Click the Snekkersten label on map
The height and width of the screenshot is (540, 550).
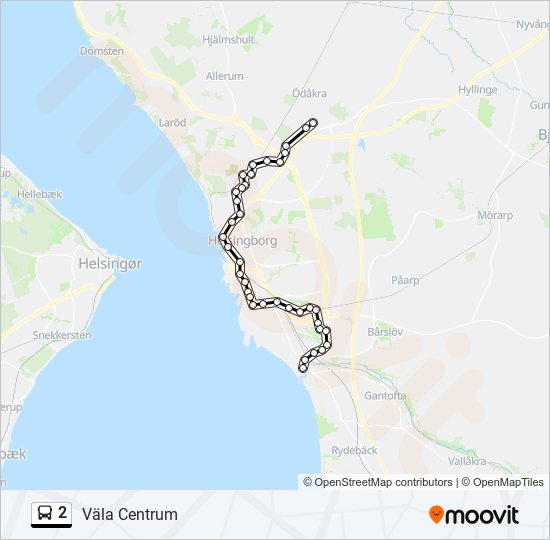[x=62, y=335]
